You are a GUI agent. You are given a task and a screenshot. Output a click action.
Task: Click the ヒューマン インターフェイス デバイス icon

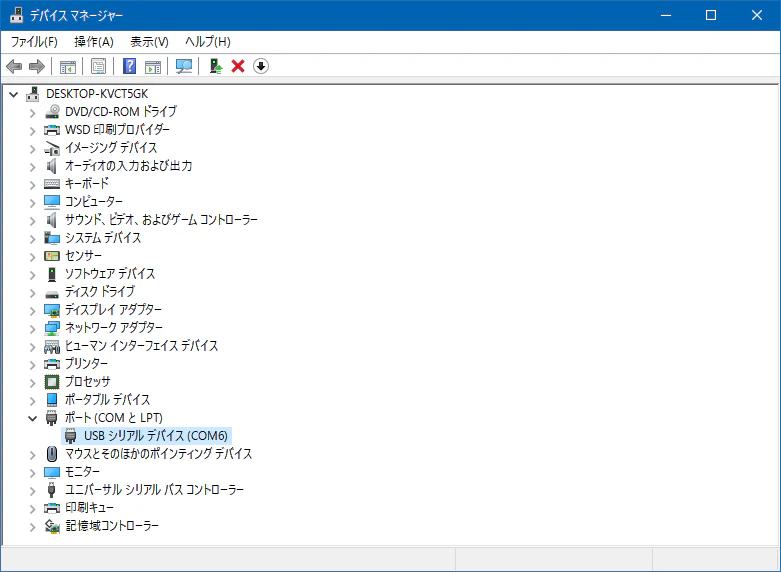[52, 346]
